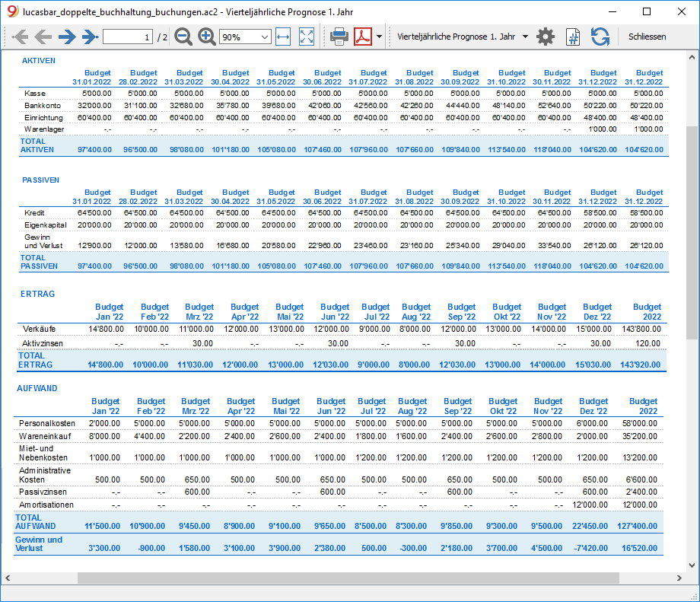Click Wareneinkauf yearly total 35'200.00

click(639, 436)
